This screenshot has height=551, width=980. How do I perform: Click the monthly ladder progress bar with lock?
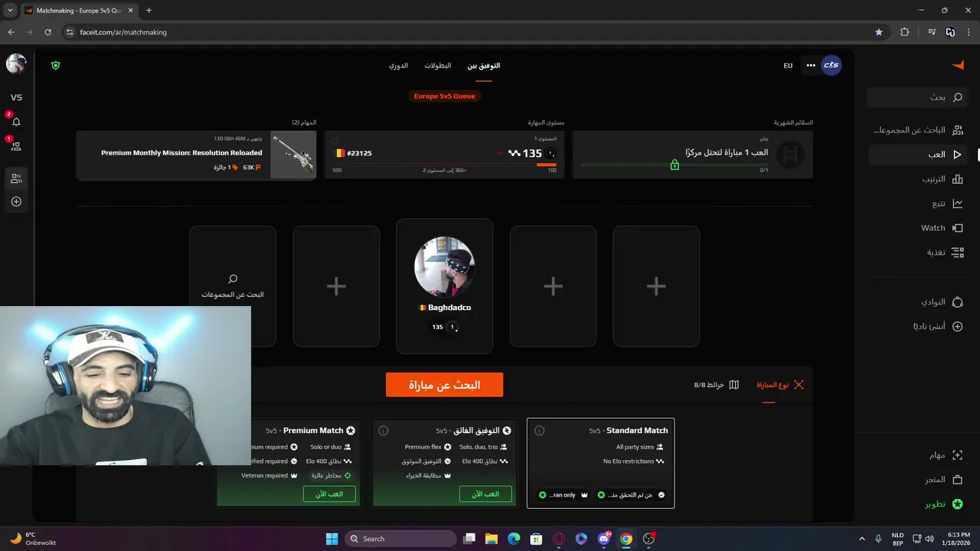pyautogui.click(x=674, y=165)
